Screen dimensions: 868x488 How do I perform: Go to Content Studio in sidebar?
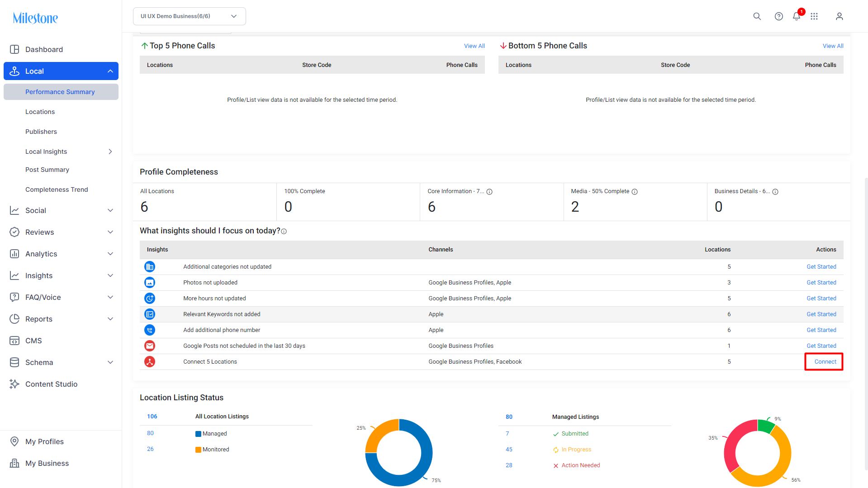pyautogui.click(x=51, y=384)
